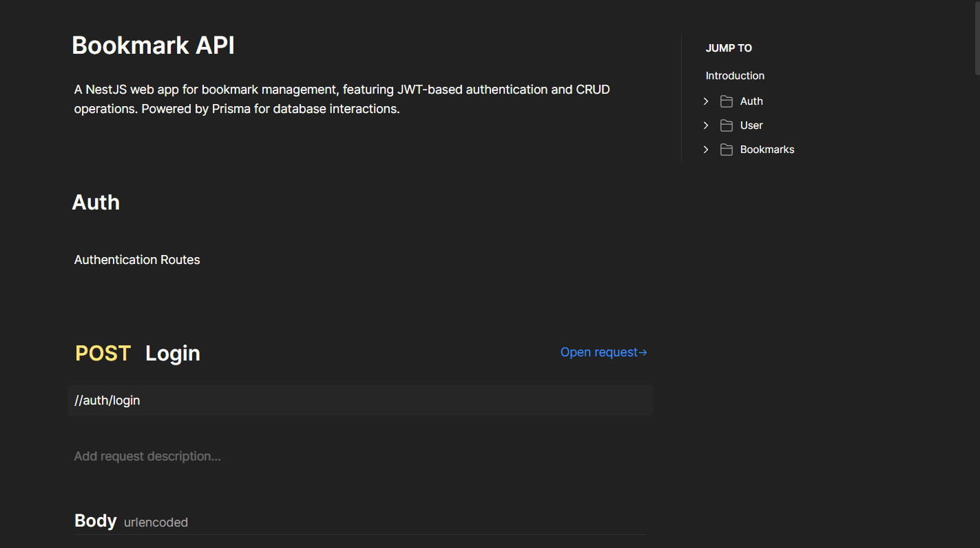Click the //auth/login URL field

pos(361,400)
